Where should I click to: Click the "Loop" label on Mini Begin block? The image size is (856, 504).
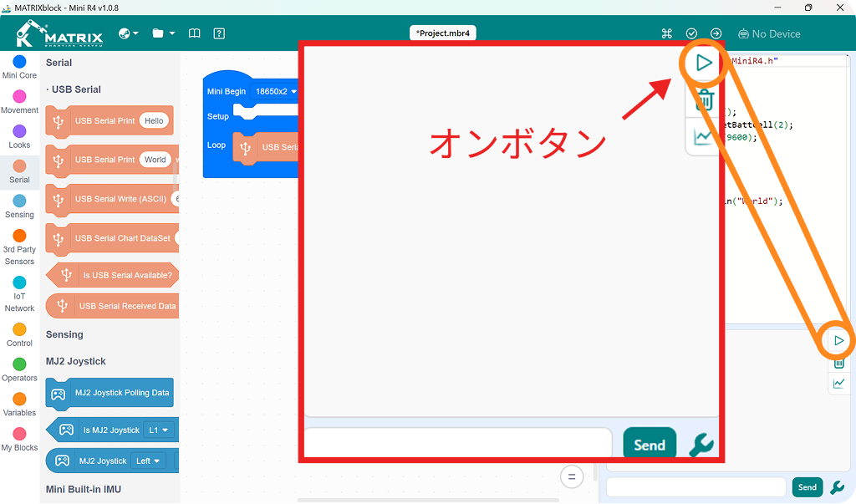tap(217, 145)
